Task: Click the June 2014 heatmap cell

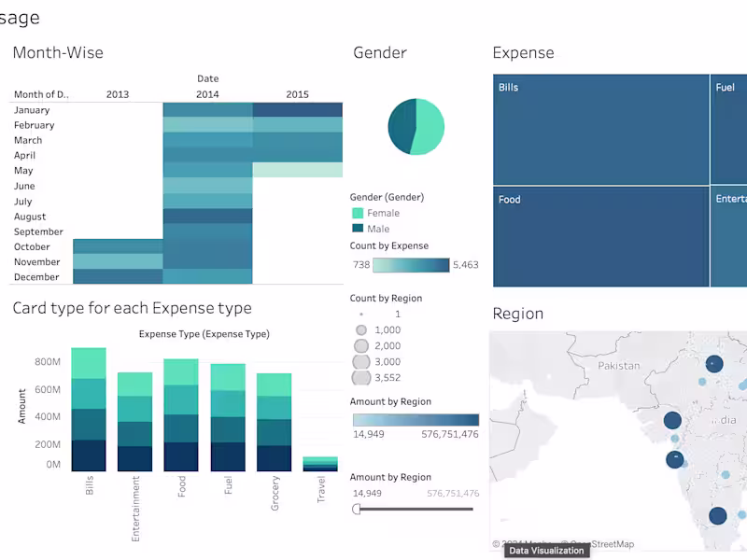Action: point(207,186)
